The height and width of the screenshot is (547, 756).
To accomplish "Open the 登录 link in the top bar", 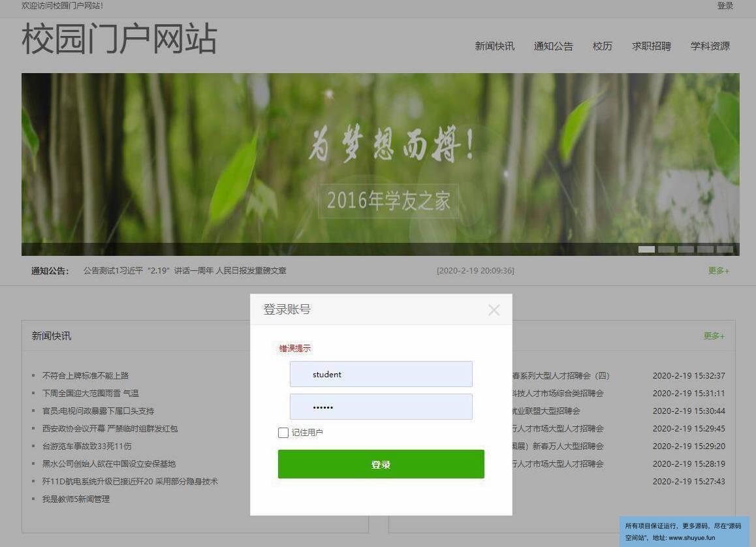I will click(x=725, y=6).
